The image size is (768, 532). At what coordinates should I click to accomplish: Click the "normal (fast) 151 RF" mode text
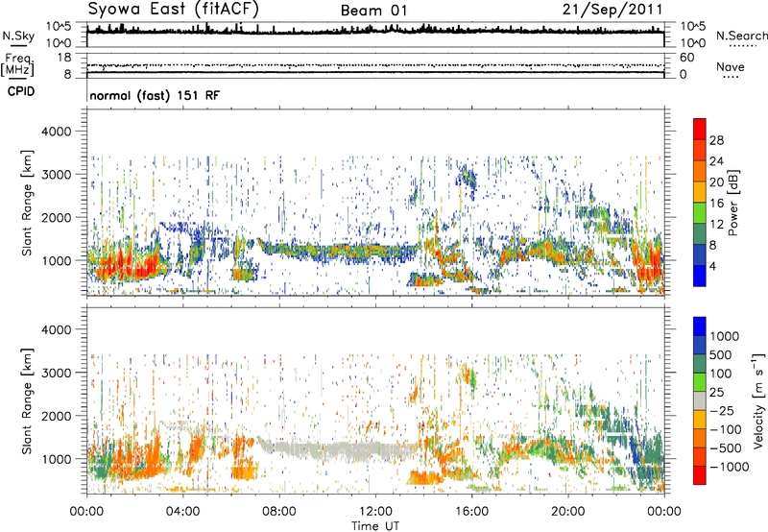(155, 95)
